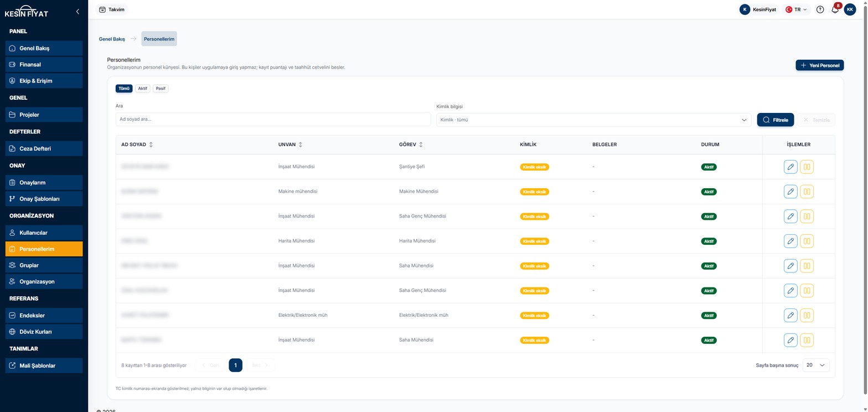Follow the Genel Bakış breadcrumb link

pos(112,39)
